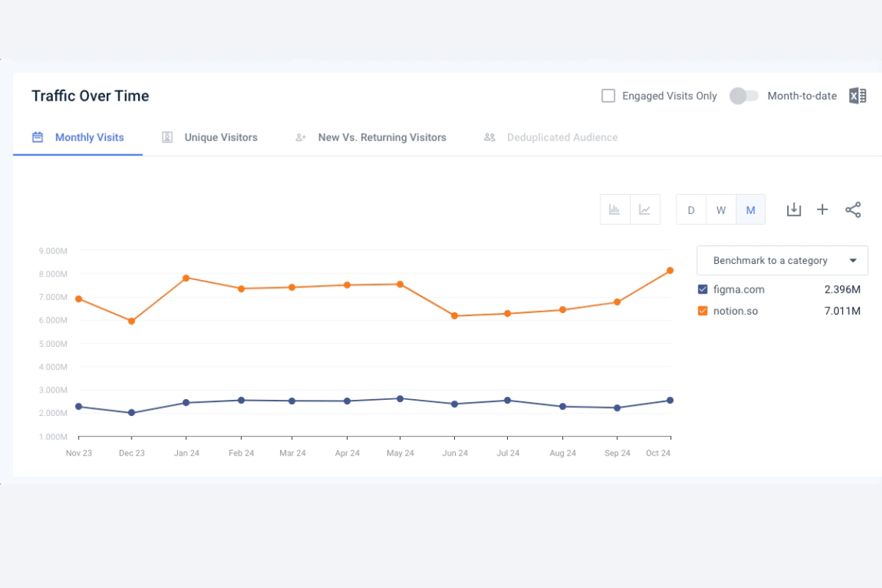Click notion.so's Oct 24 data point
Viewport: 882px width, 588px height.
coord(670,270)
